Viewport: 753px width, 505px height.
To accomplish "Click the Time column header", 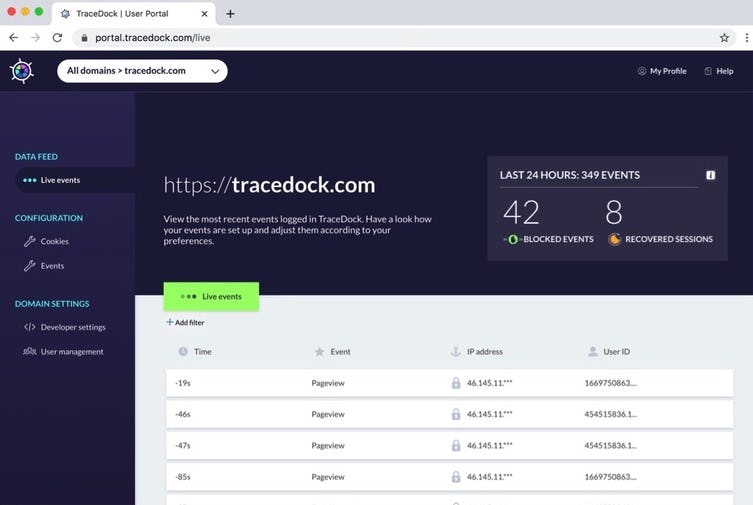I will coord(203,352).
